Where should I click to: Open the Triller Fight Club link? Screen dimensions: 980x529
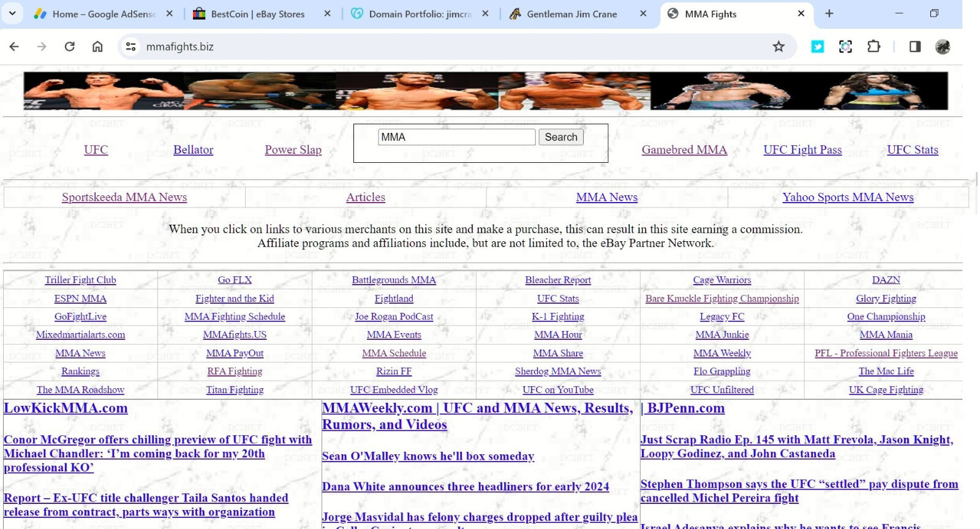click(x=80, y=280)
